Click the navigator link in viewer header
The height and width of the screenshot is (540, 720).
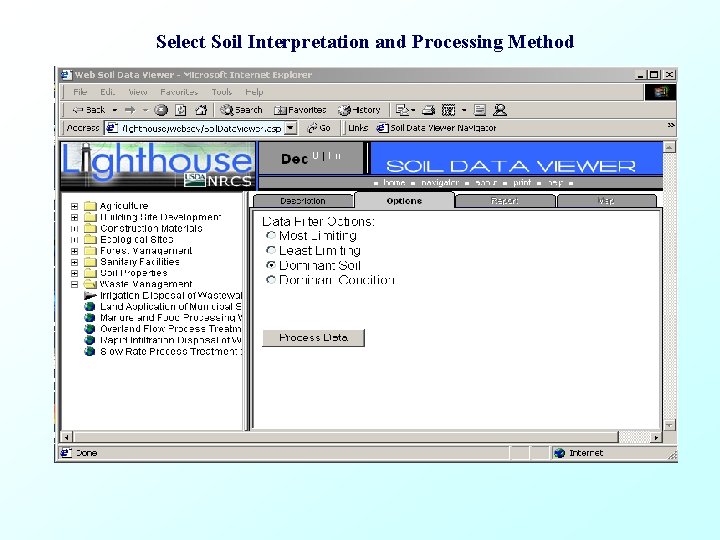coord(439,183)
